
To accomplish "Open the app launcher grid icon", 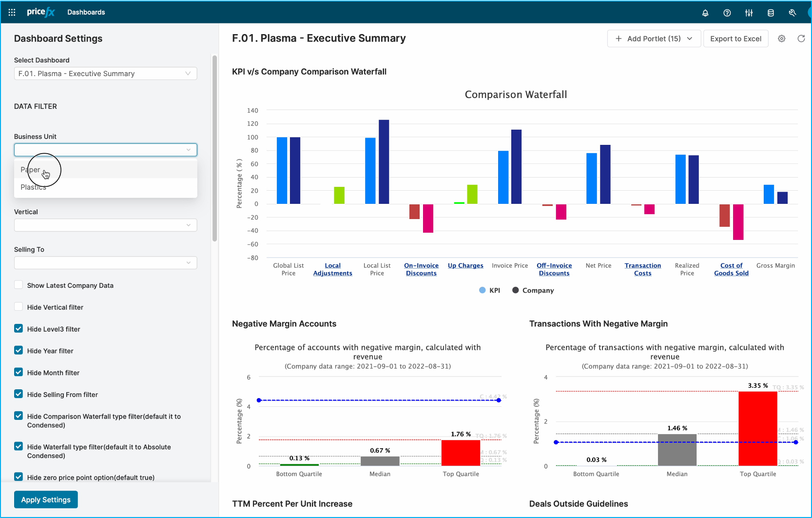I will [x=12, y=12].
